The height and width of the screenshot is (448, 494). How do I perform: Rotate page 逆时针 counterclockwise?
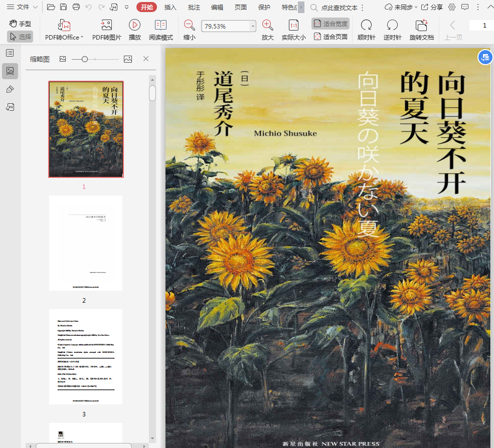pyautogui.click(x=392, y=30)
